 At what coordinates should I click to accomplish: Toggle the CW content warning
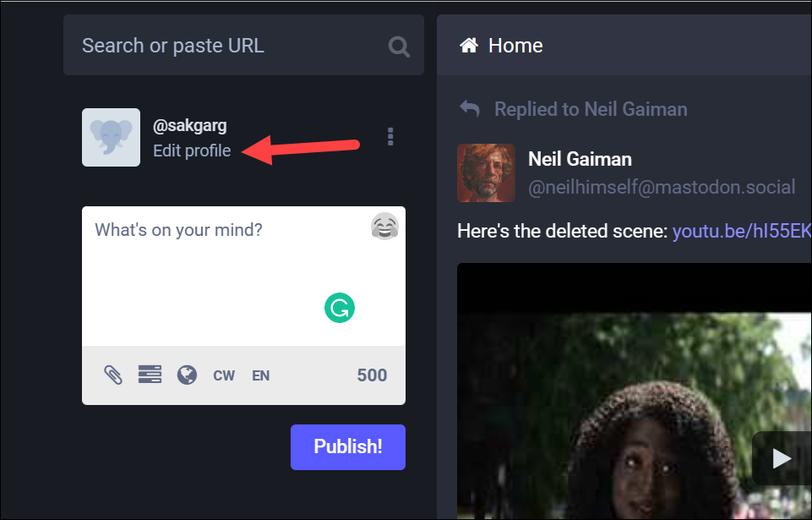pyautogui.click(x=224, y=375)
